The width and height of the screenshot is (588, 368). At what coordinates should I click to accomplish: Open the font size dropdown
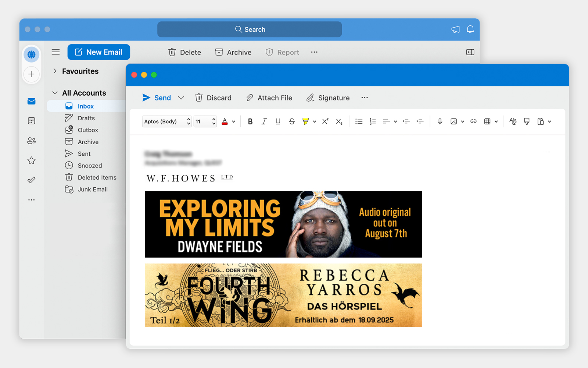(205, 121)
